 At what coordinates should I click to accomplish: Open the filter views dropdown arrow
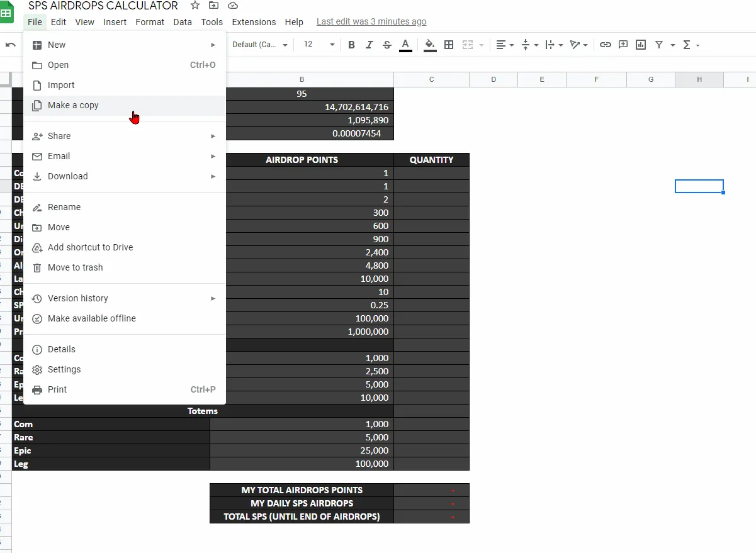pyautogui.click(x=673, y=45)
